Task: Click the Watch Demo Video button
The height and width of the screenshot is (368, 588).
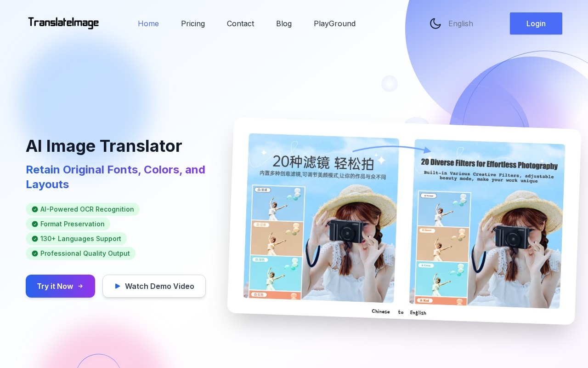Action: point(154,286)
